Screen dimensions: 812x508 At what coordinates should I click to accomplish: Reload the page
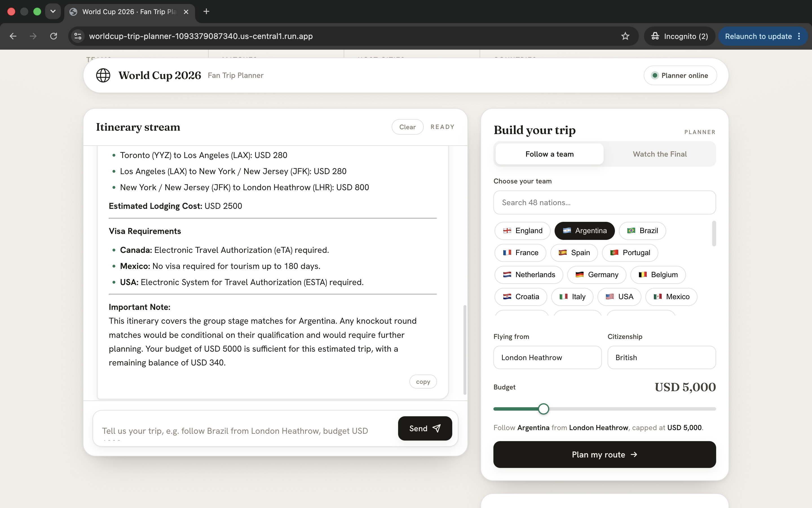click(x=54, y=36)
